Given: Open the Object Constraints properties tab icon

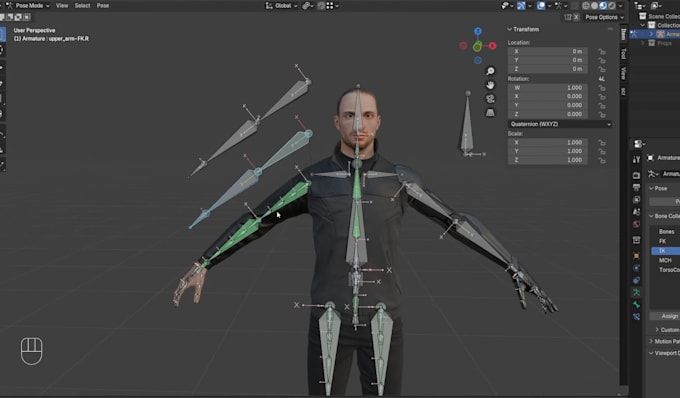Looking at the screenshot, I should pyautogui.click(x=636, y=281).
